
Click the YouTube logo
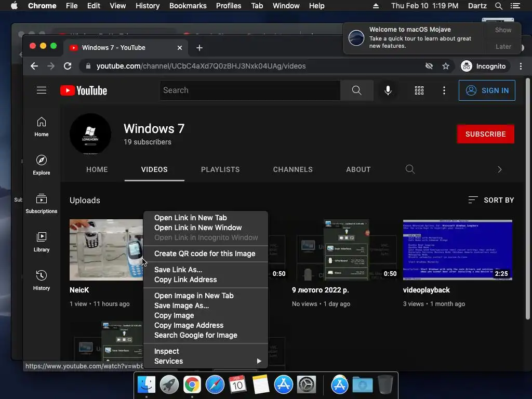tap(84, 90)
